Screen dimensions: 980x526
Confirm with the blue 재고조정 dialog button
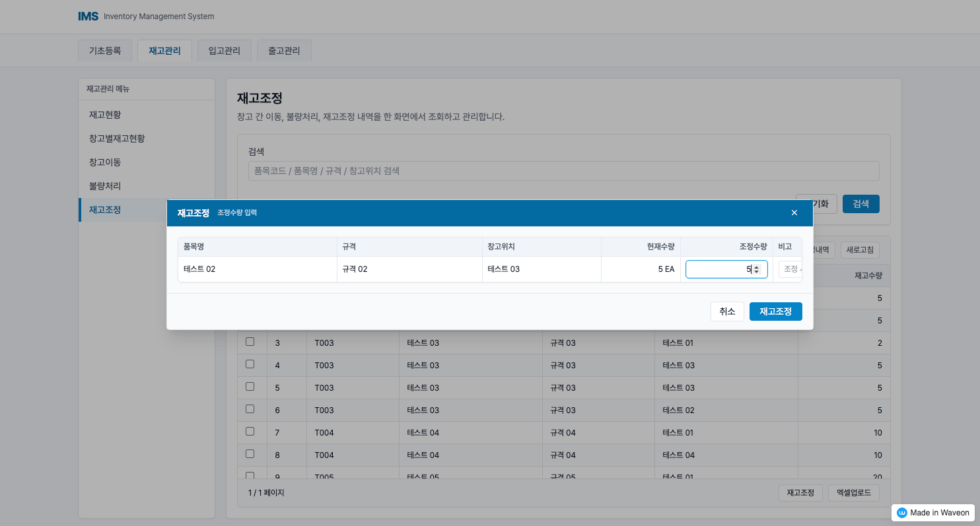[x=775, y=312]
